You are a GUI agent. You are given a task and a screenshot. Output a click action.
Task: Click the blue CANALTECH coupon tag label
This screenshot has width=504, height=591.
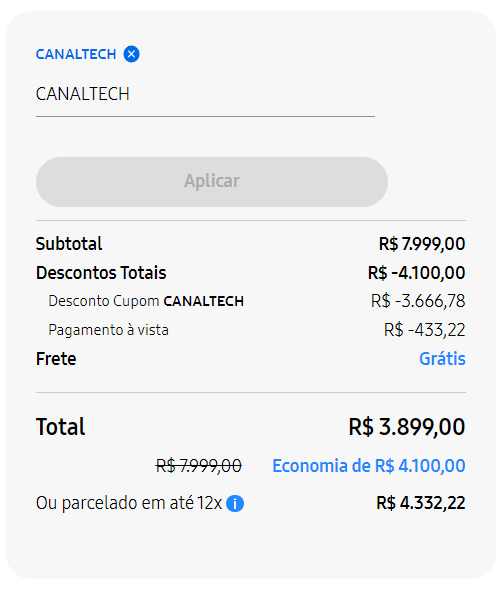(76, 54)
